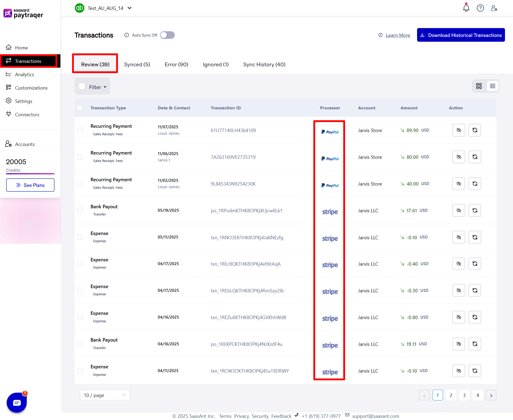Open the Sync History tab
This screenshot has width=513, height=420.
[264, 64]
